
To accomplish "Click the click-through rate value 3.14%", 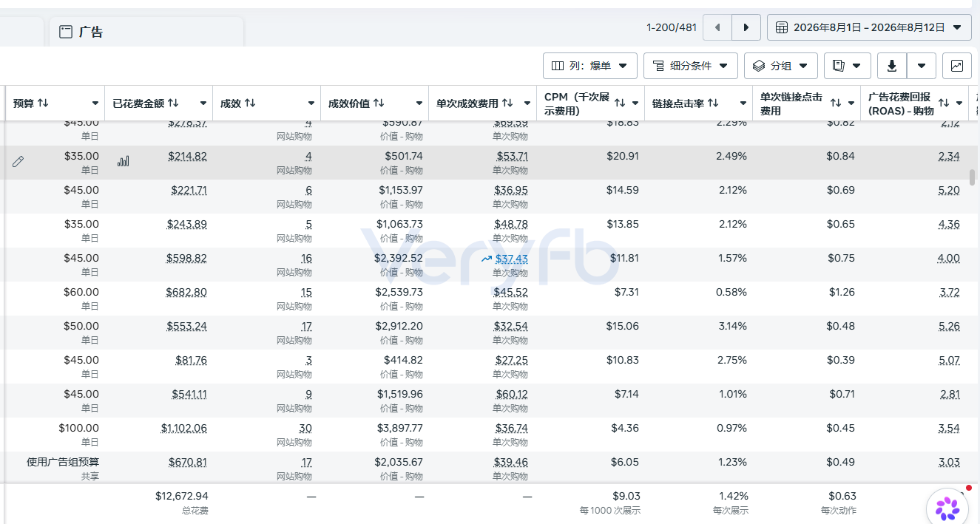I will [732, 326].
